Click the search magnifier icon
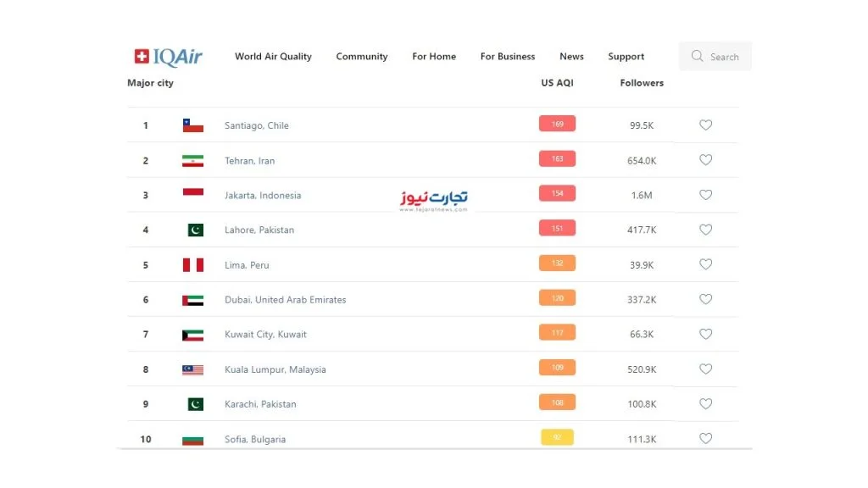 click(697, 57)
